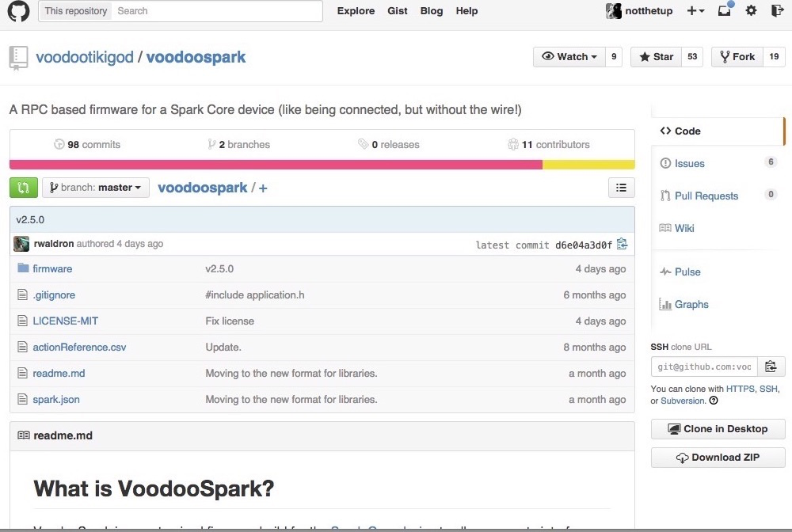Toggle the file list view icon
Screen dimensions: 792x532
click(621, 188)
